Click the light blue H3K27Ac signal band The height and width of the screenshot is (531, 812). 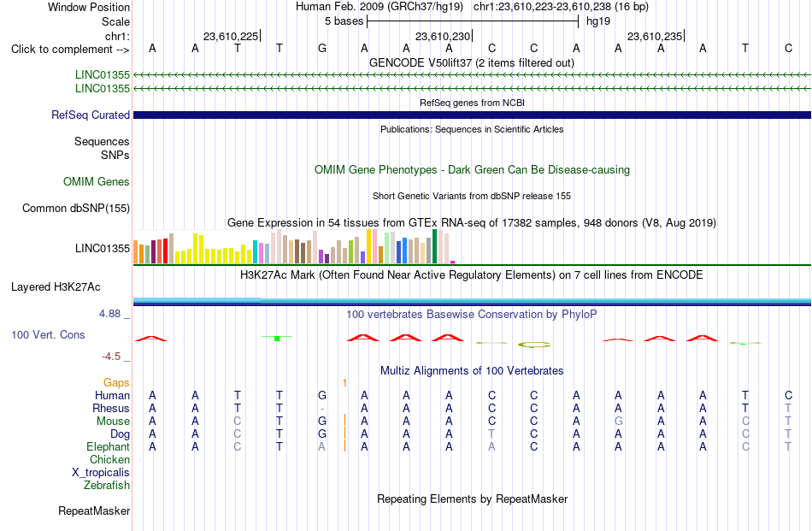coord(472,300)
